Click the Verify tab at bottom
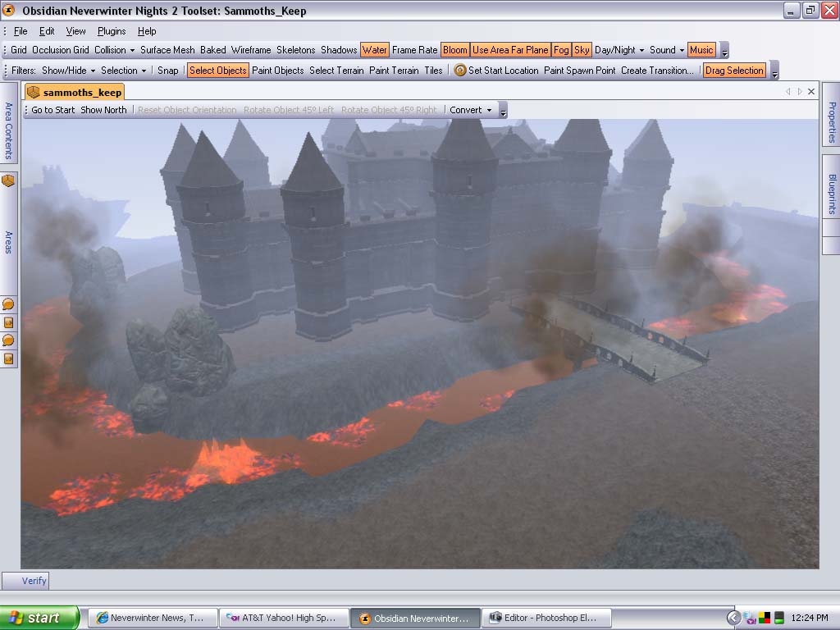The width and height of the screenshot is (840, 630). tap(34, 581)
